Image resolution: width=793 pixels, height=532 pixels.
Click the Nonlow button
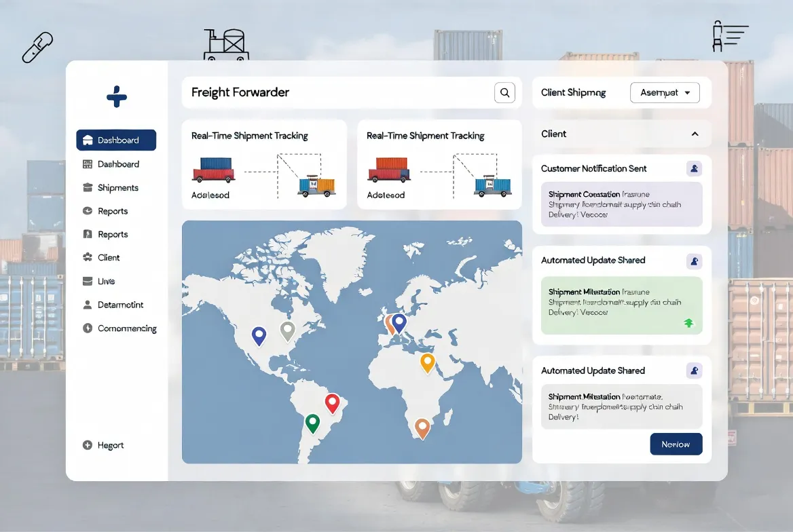(676, 444)
